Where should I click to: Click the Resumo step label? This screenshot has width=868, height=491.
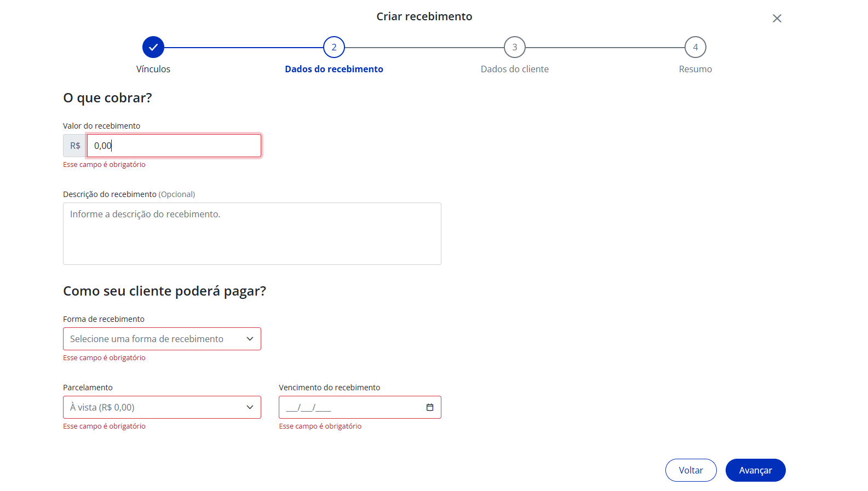[695, 69]
